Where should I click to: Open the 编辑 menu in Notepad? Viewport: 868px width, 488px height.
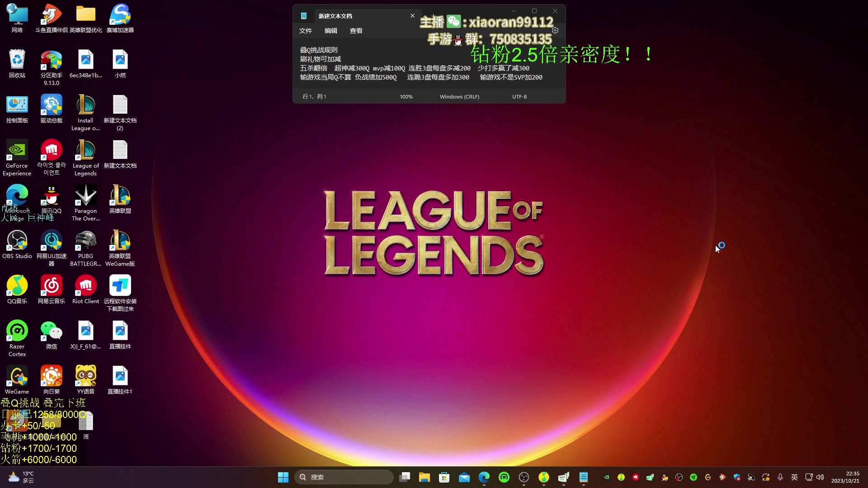pyautogui.click(x=331, y=31)
